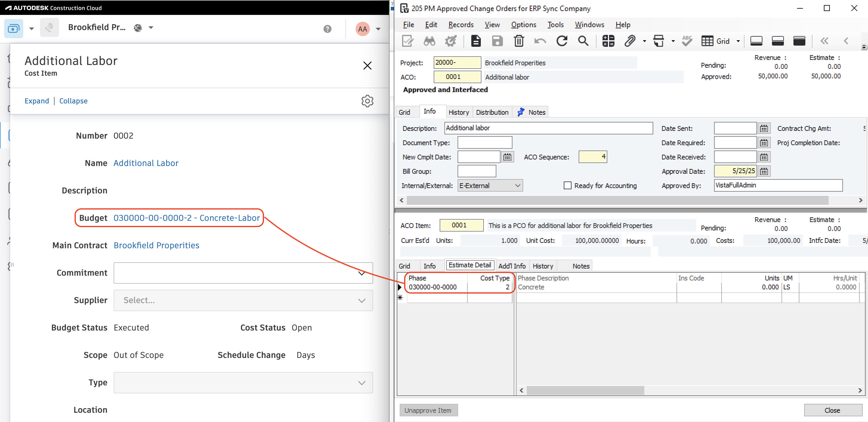This screenshot has height=422, width=868.
Task: Click the Phase 030000-00-0000 grid cell
Action: tap(437, 287)
